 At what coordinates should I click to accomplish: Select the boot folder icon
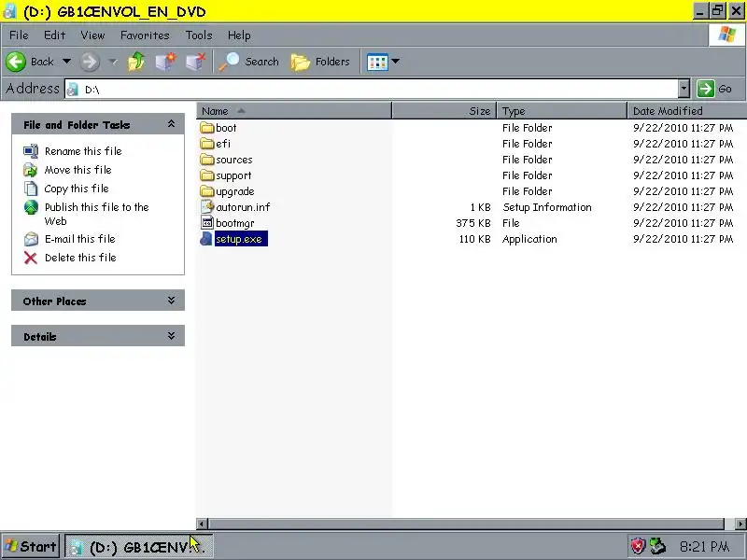coord(207,128)
